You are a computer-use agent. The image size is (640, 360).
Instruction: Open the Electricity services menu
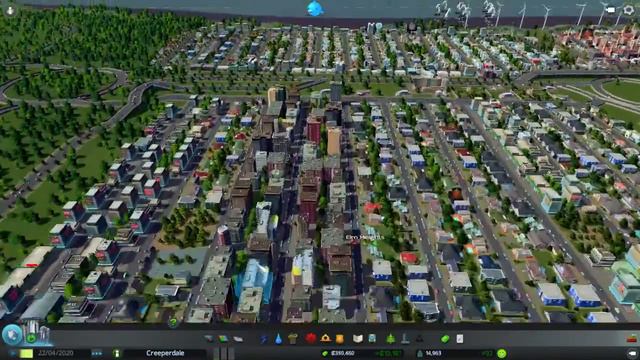264,339
